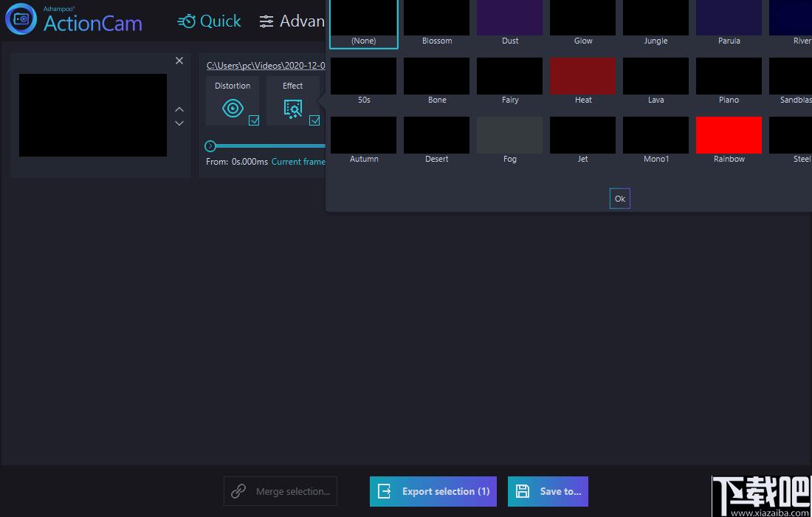Toggle the Effect checkbox
812x517 pixels.
[314, 120]
